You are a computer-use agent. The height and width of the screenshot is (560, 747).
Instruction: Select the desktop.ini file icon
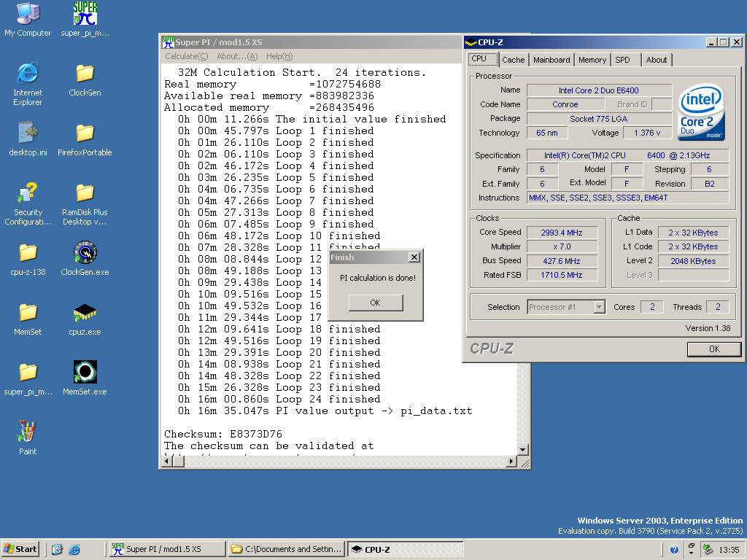point(28,139)
